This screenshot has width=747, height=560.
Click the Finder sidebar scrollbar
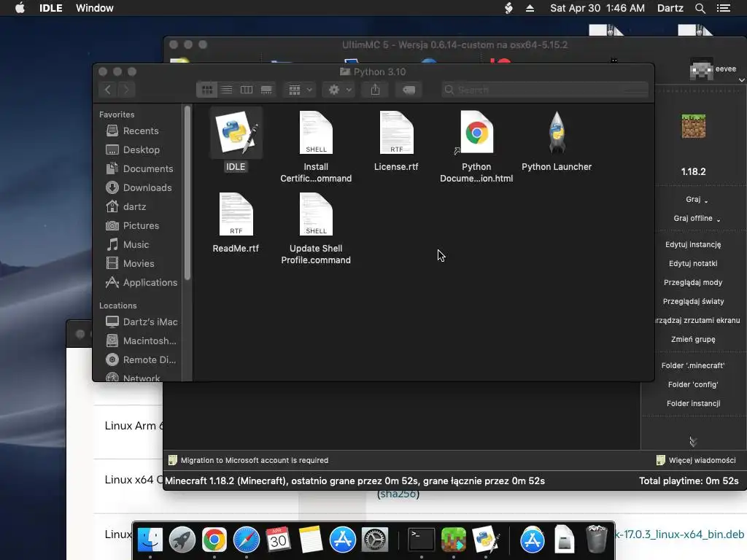pyautogui.click(x=187, y=192)
